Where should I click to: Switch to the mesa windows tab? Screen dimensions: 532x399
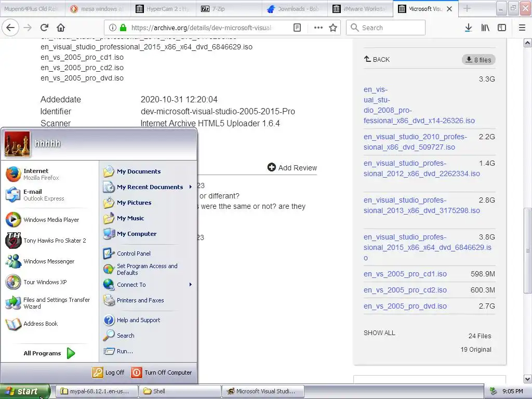pyautogui.click(x=97, y=9)
